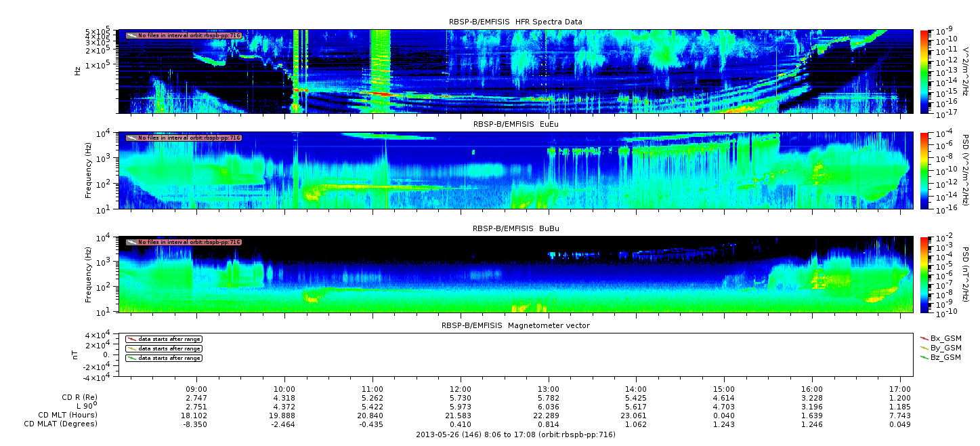The width and height of the screenshot is (980, 446).
Task: Click the warning icon in the BuBu panel
Action: 131,242
